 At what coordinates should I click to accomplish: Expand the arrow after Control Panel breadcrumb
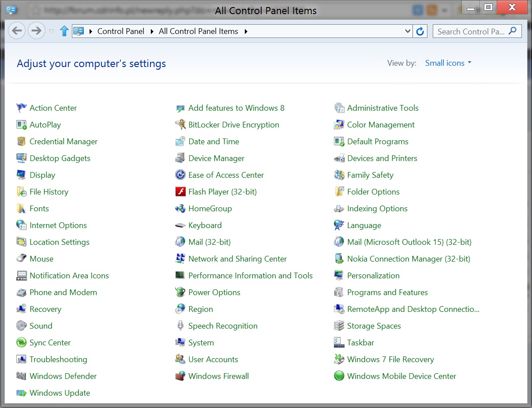coord(152,31)
